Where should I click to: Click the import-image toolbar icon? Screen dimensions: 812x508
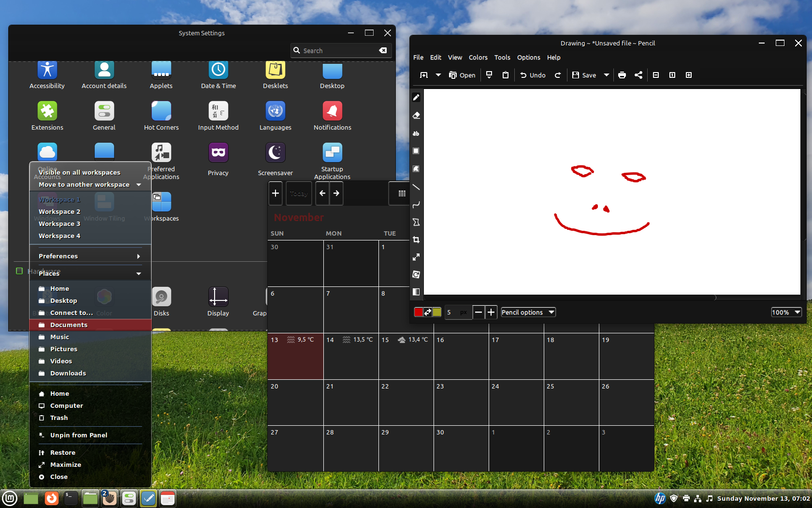click(x=489, y=75)
